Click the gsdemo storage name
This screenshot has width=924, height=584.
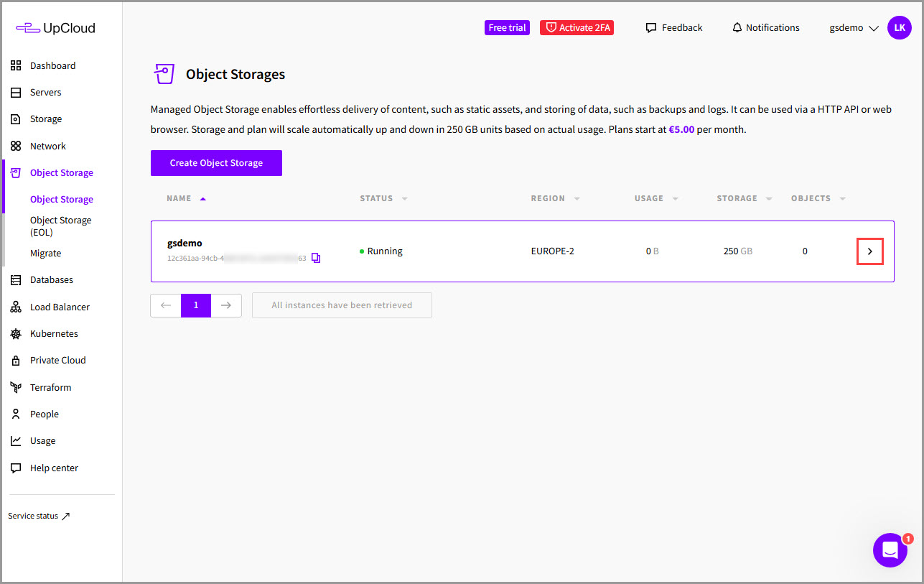185,244
